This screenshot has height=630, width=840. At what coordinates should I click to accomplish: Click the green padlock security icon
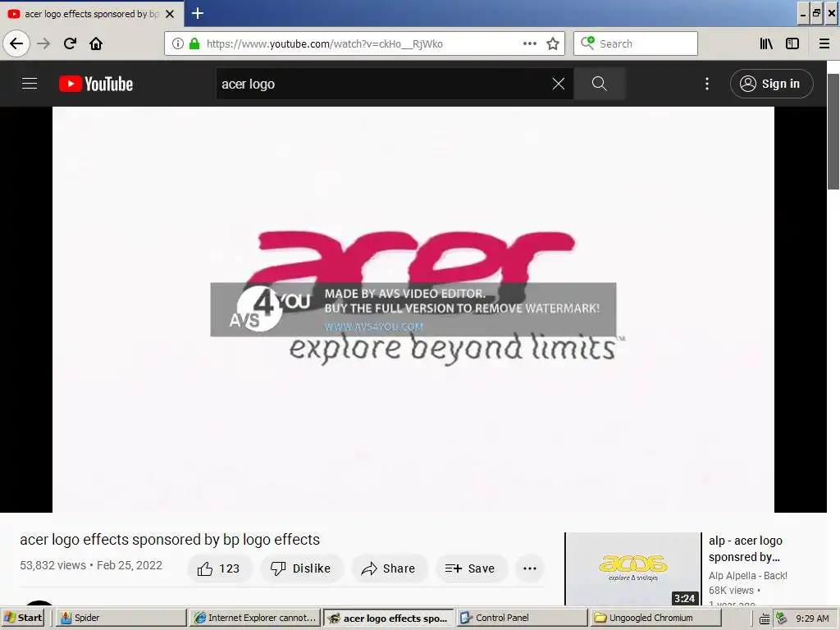(x=194, y=44)
